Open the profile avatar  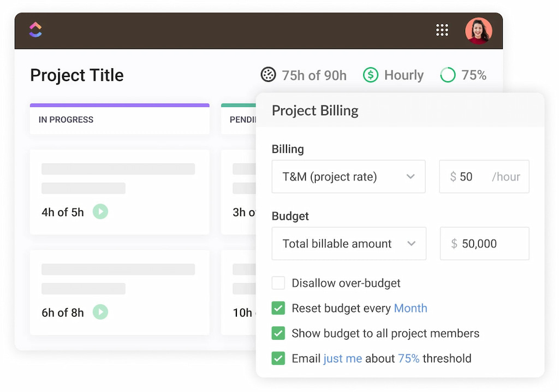point(478,30)
